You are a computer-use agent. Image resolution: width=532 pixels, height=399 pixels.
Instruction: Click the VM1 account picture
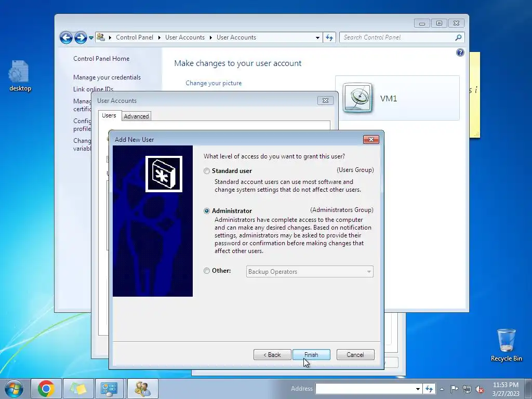[x=357, y=98]
